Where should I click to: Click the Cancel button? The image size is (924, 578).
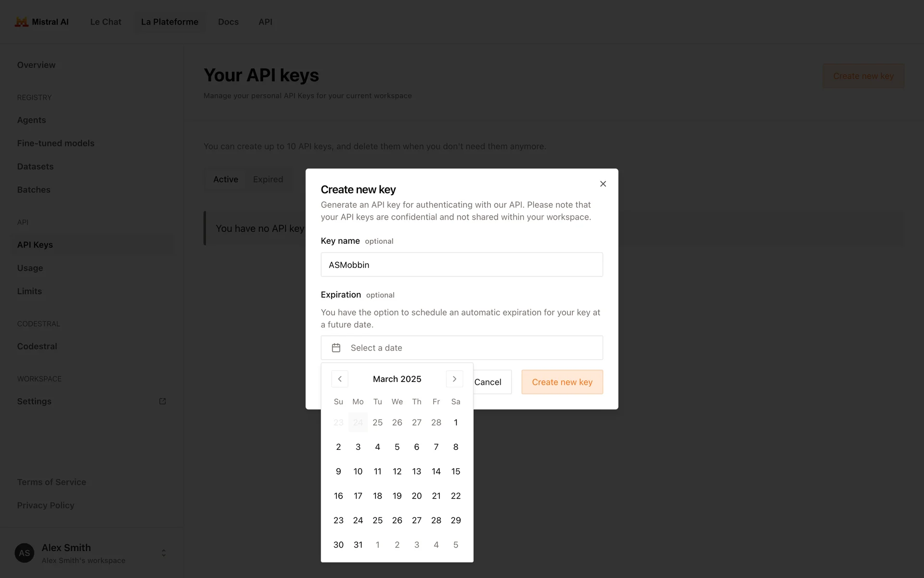tap(488, 382)
